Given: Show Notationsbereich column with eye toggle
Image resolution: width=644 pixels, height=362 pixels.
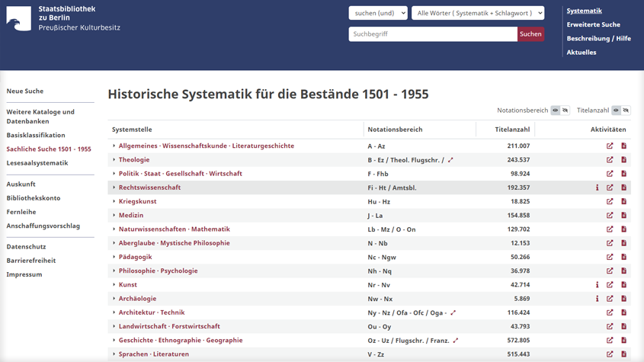Looking at the screenshot, I should pyautogui.click(x=556, y=110).
